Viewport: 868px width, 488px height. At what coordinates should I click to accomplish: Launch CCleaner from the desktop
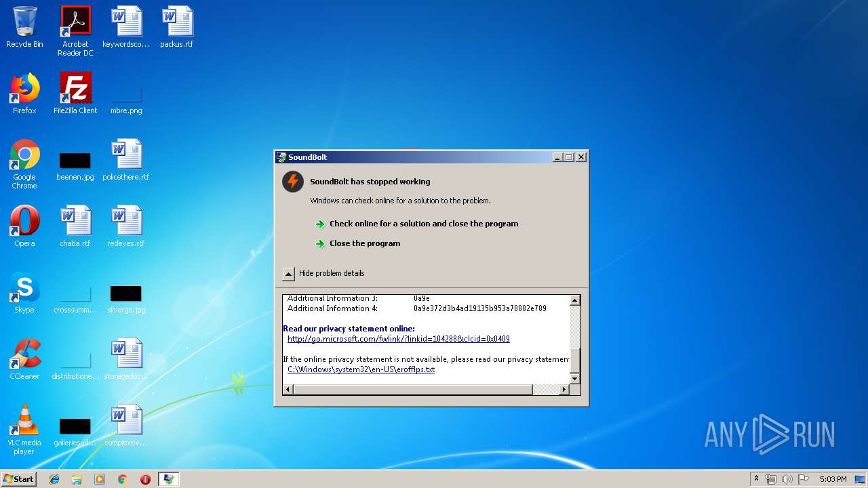click(x=24, y=359)
